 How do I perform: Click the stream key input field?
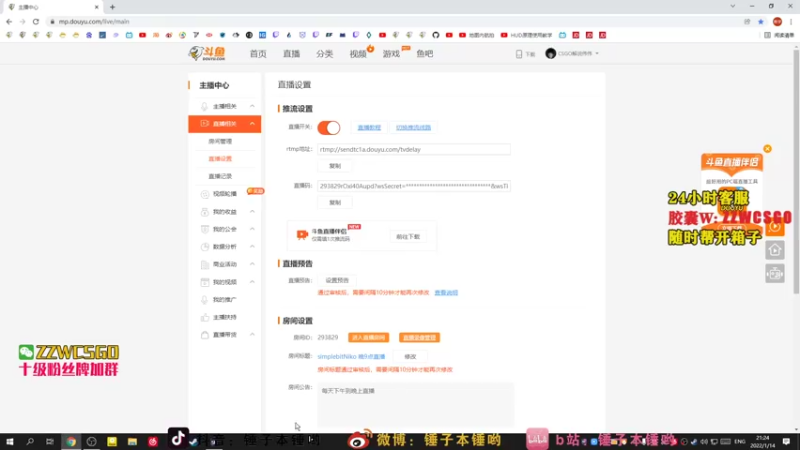click(x=414, y=186)
